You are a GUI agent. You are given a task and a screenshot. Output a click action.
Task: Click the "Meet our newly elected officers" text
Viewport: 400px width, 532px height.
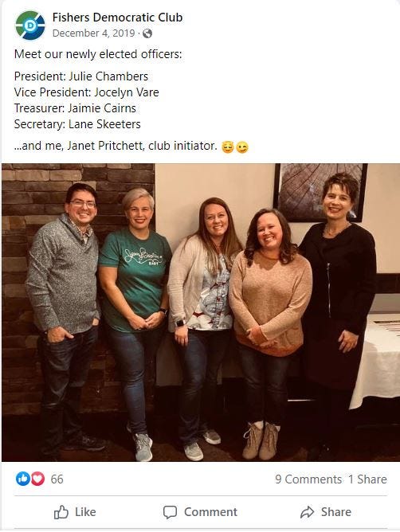pyautogui.click(x=98, y=54)
